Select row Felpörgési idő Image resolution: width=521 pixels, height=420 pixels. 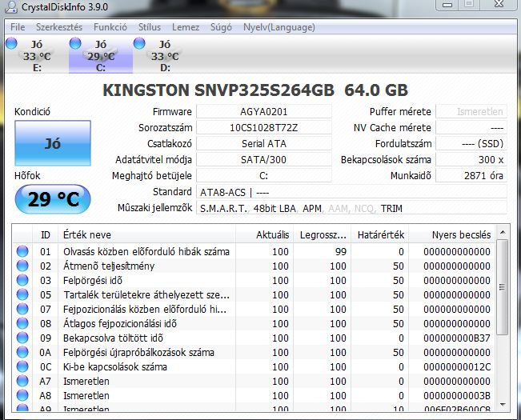pos(254,280)
